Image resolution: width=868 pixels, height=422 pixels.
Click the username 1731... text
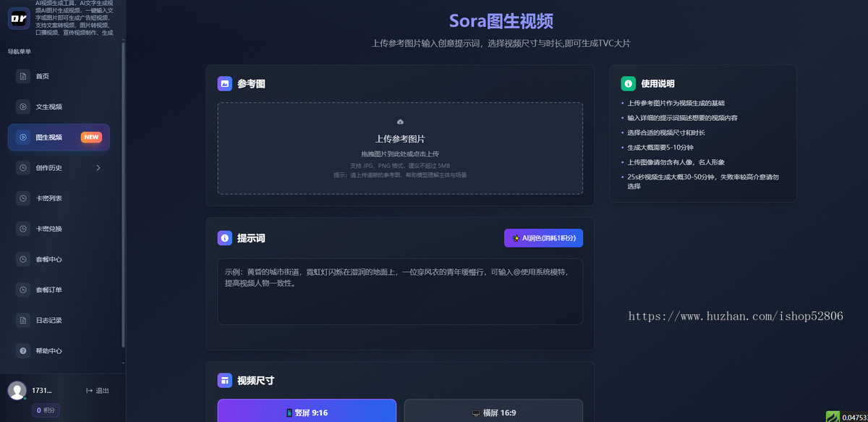[42, 391]
